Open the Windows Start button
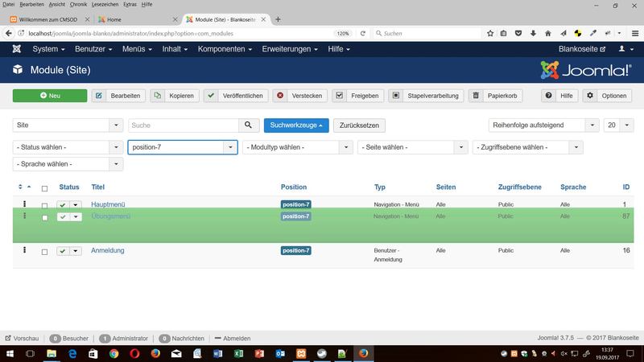The width and height of the screenshot is (644, 362). 10,353
